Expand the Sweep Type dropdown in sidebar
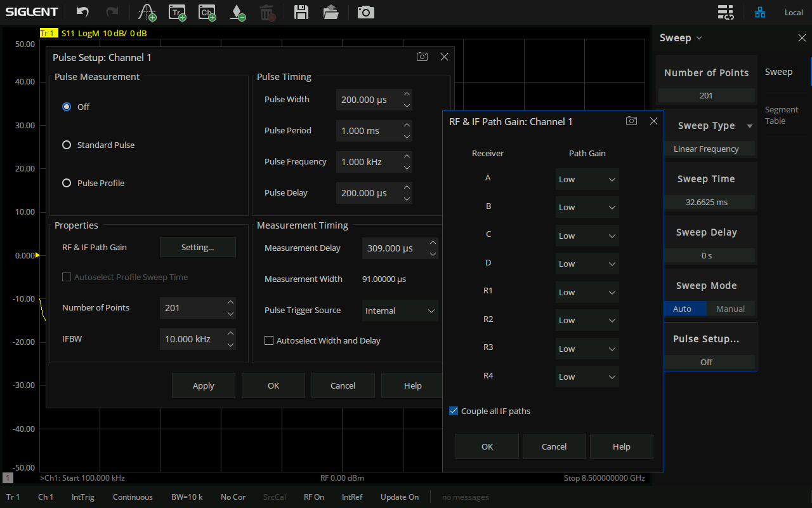The image size is (812, 508). point(706,126)
